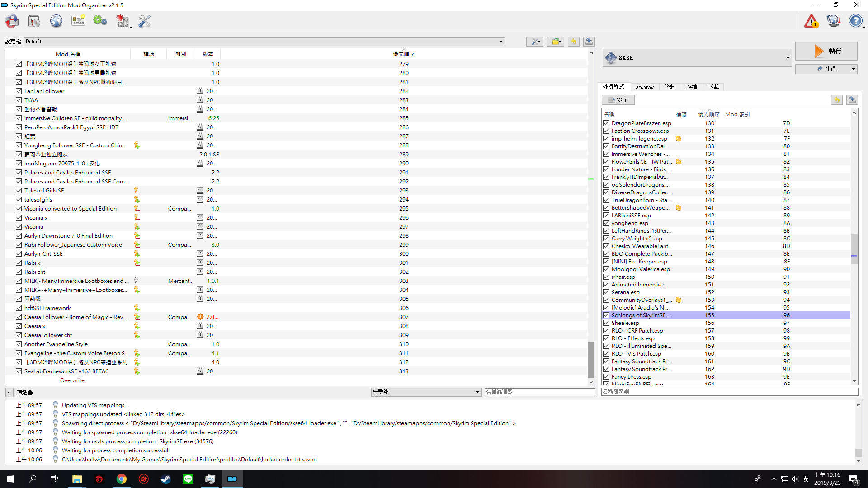Viewport: 868px width, 488px height.
Task: Click create backup icon above mod list
Action: click(x=589, y=42)
